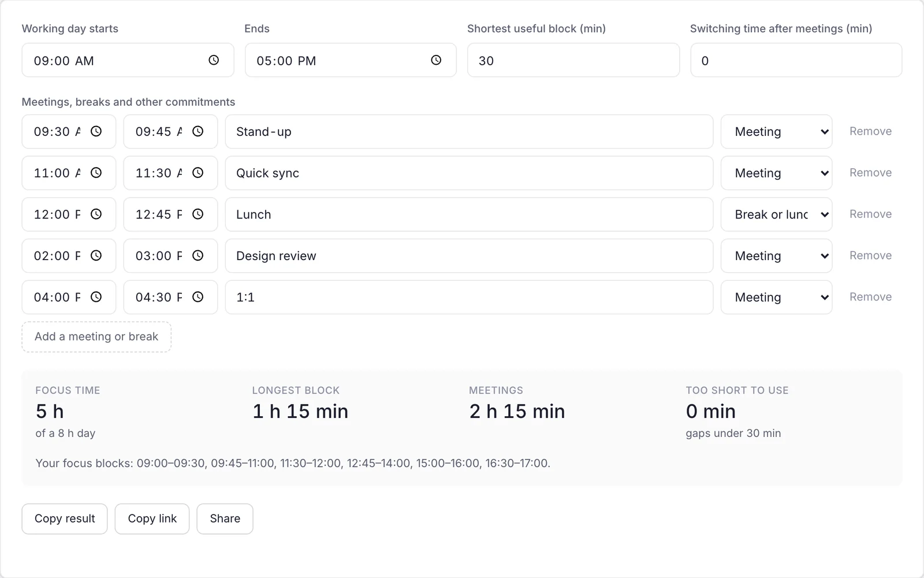Edit the 1:1 name field
This screenshot has height=578, width=924.
click(x=469, y=297)
